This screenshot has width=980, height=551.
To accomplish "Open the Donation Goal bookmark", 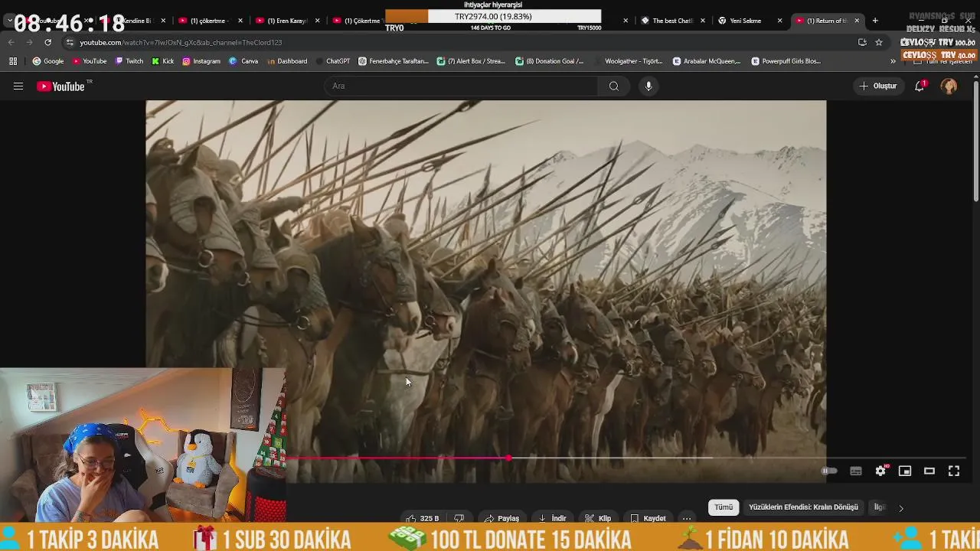I will click(550, 61).
